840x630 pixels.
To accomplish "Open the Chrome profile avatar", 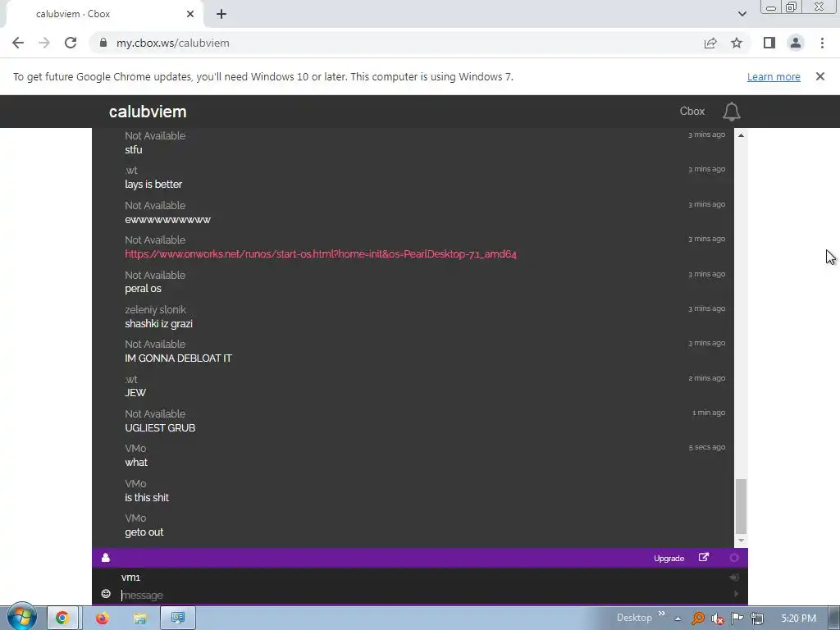I will 796,43.
